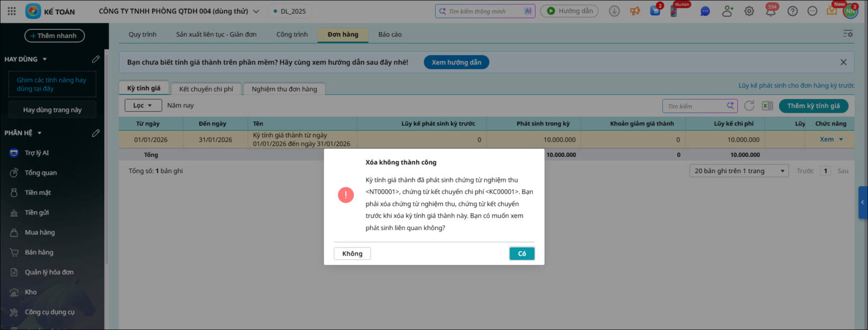Open the Lọc filter dropdown
This screenshot has width=868, height=330.
[x=143, y=105]
